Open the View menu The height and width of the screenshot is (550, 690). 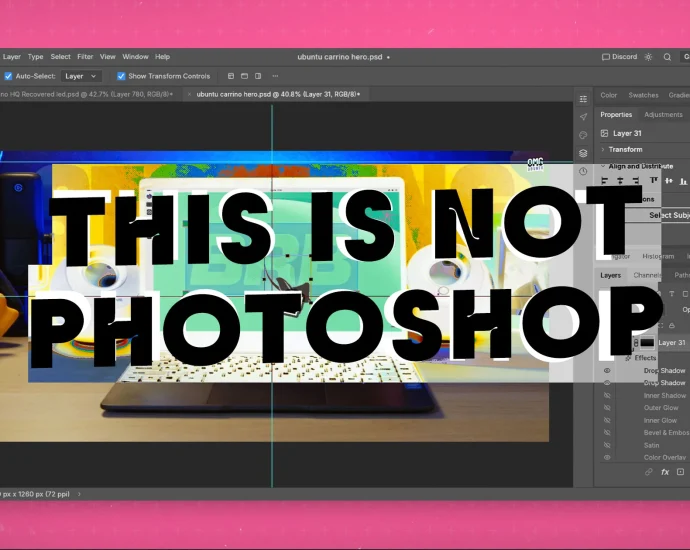[107, 57]
